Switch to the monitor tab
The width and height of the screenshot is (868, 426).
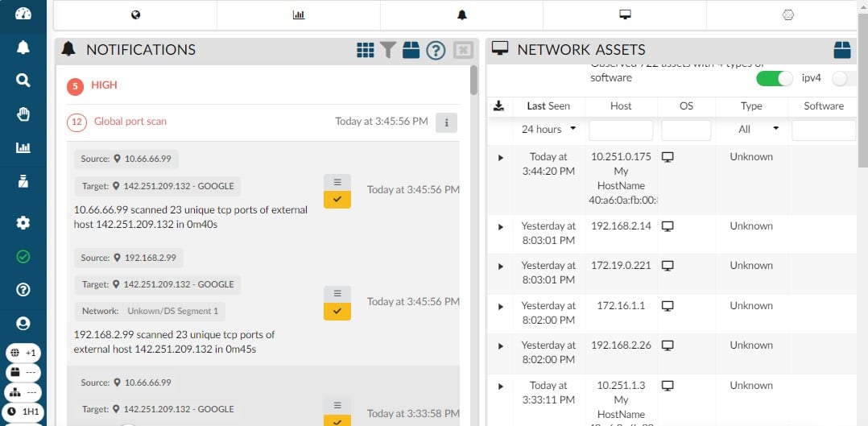tap(625, 15)
